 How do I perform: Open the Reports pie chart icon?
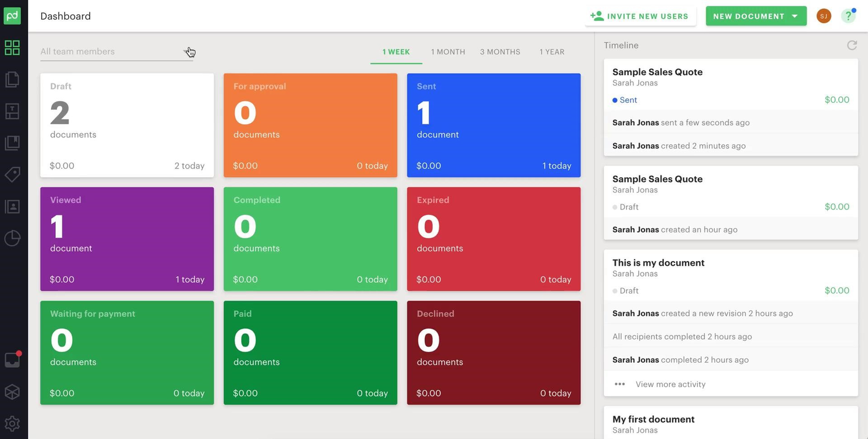[12, 238]
